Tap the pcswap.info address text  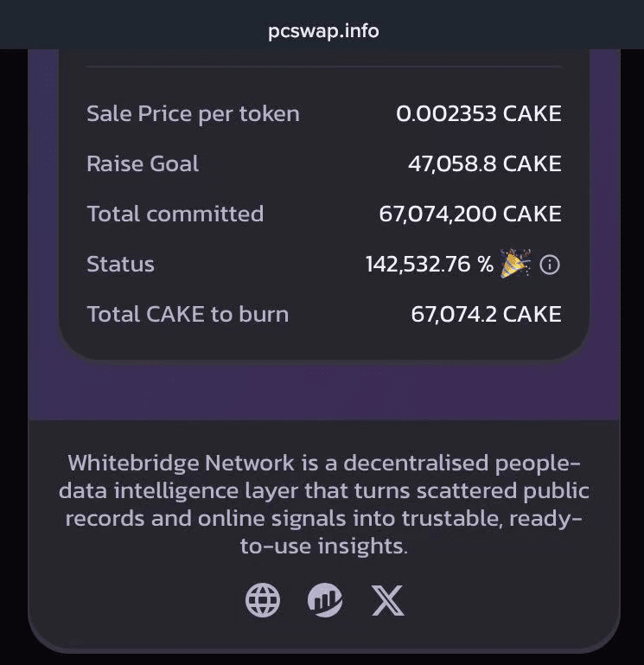[x=322, y=31]
